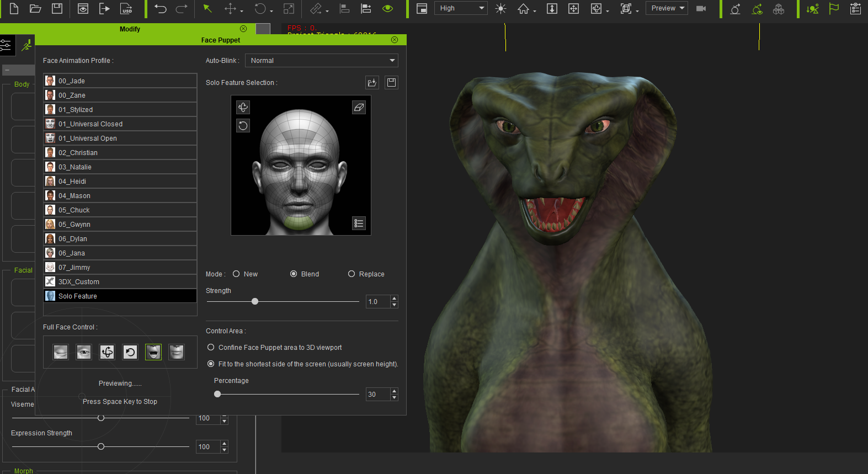The image size is (868, 474).
Task: Open the Preview mode dropdown
Action: pyautogui.click(x=667, y=8)
